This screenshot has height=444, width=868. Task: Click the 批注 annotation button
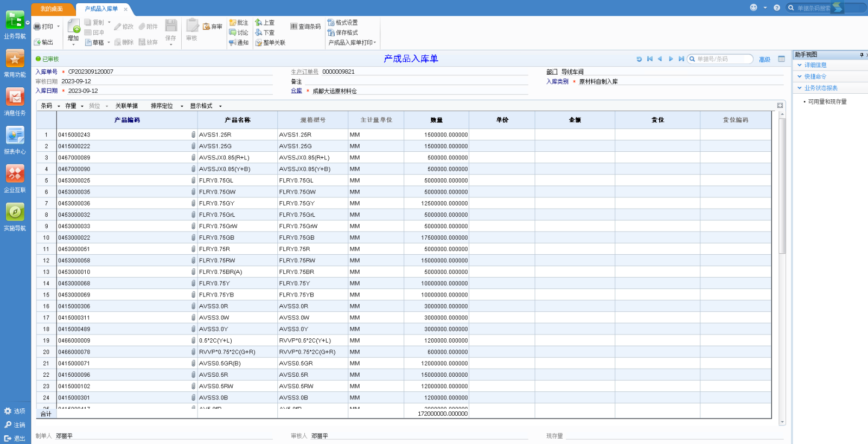[239, 23]
